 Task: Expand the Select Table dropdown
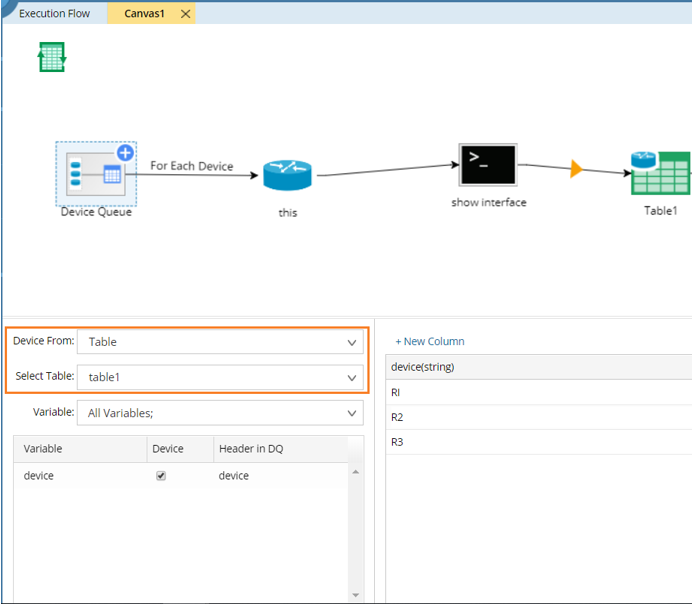coord(220,378)
